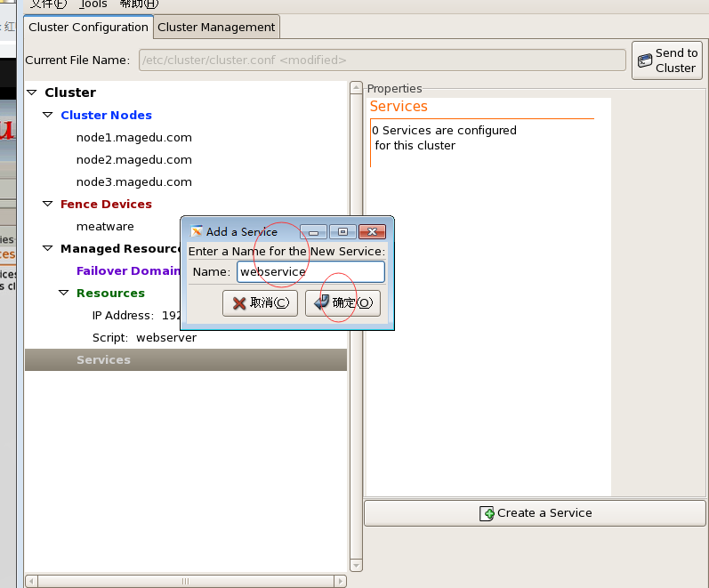Open the 帮助 help menu
This screenshot has width=709, height=588.
point(138,4)
